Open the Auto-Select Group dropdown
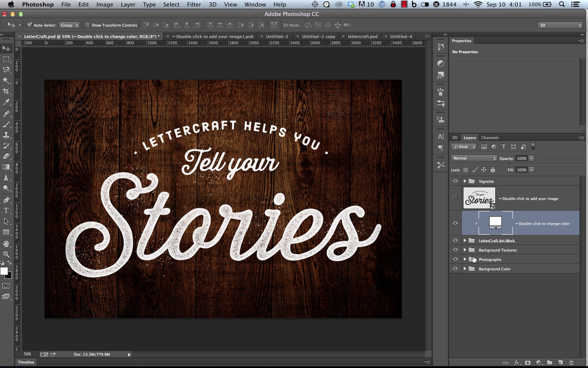This screenshot has width=588, height=368. [x=69, y=25]
